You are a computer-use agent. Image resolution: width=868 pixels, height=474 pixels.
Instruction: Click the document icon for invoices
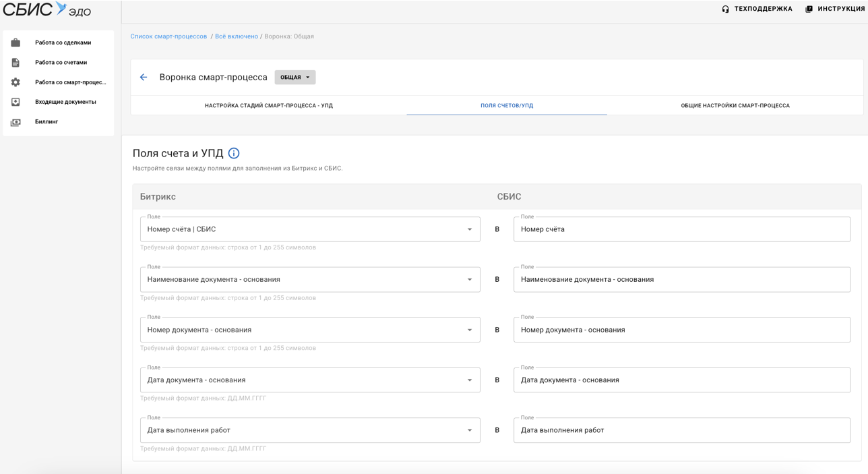tap(15, 63)
